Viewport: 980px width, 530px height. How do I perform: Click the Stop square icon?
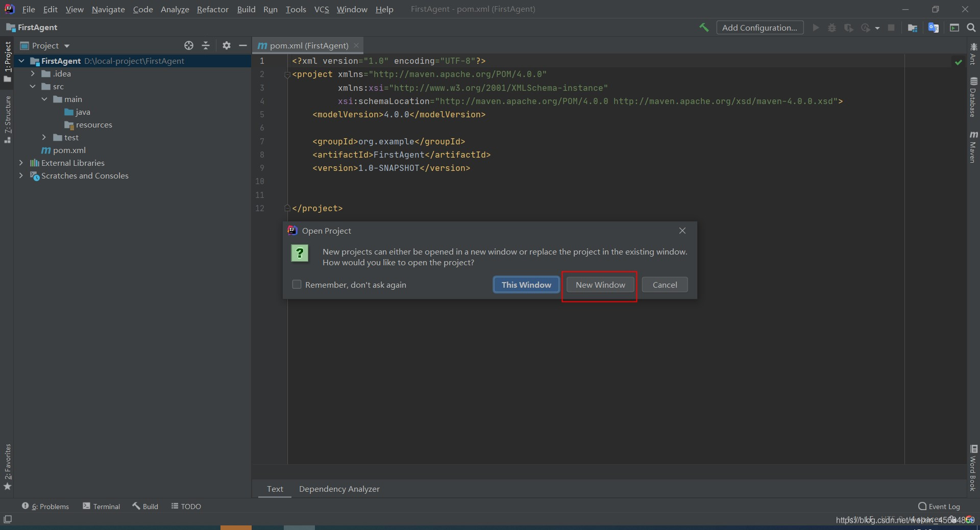pos(891,28)
